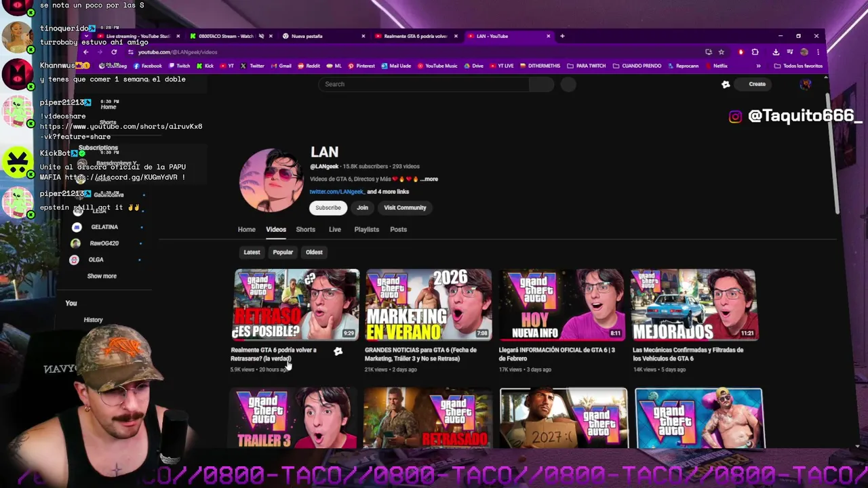The width and height of the screenshot is (868, 488).
Task: Open the TRAILER 3 video thumbnail
Action: [x=293, y=418]
